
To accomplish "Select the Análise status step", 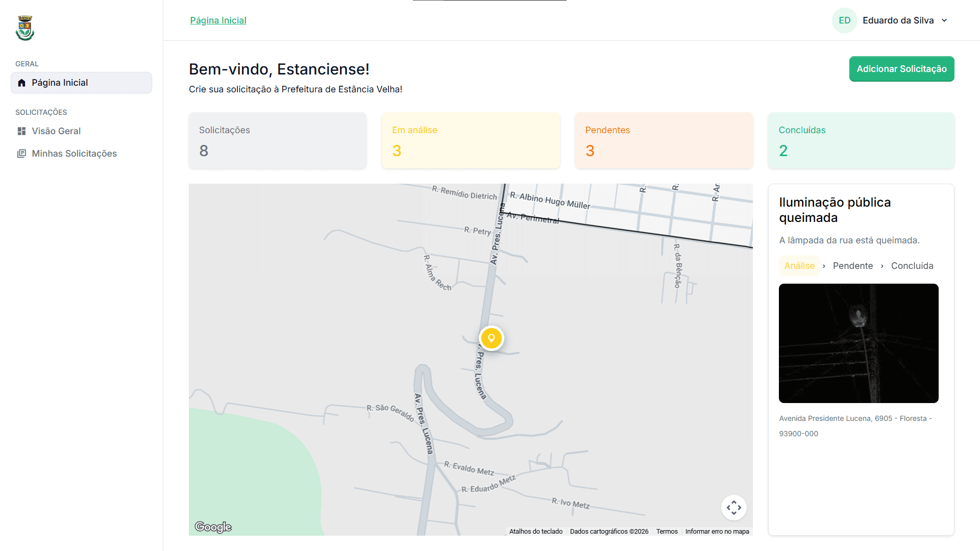I will (x=799, y=266).
